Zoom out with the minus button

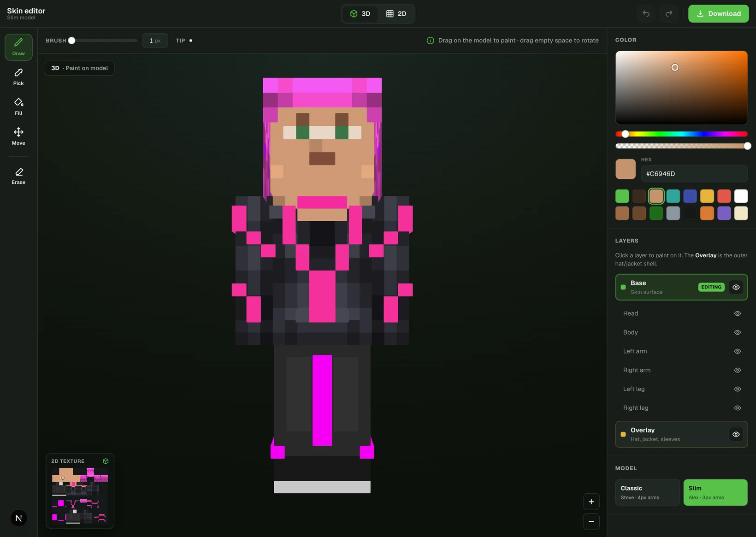tap(591, 521)
